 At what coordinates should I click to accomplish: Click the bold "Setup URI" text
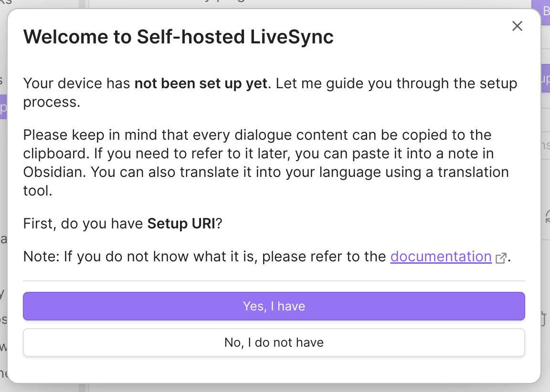tap(181, 224)
